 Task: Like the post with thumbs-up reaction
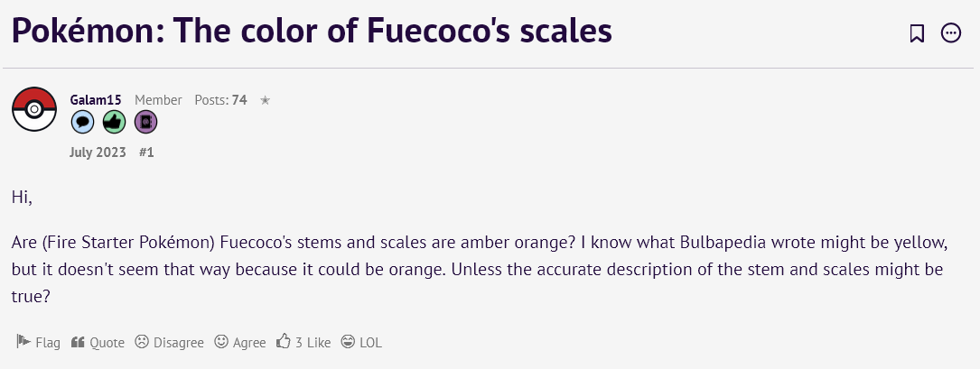point(303,342)
